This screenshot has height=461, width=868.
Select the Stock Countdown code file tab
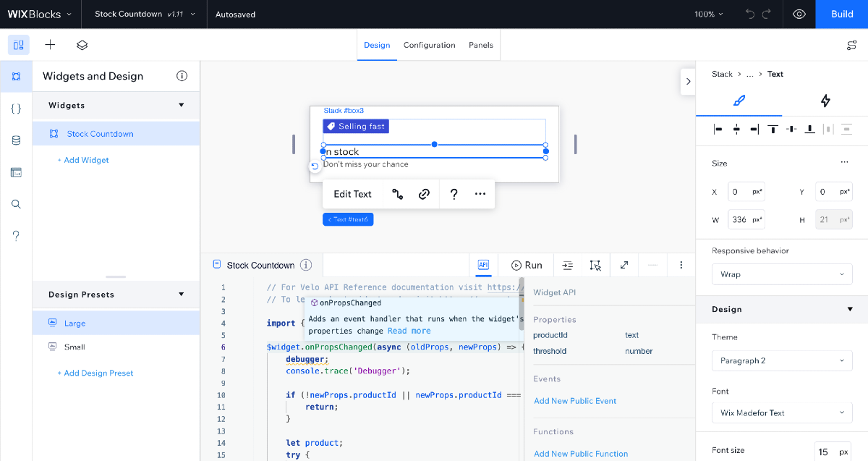261,265
